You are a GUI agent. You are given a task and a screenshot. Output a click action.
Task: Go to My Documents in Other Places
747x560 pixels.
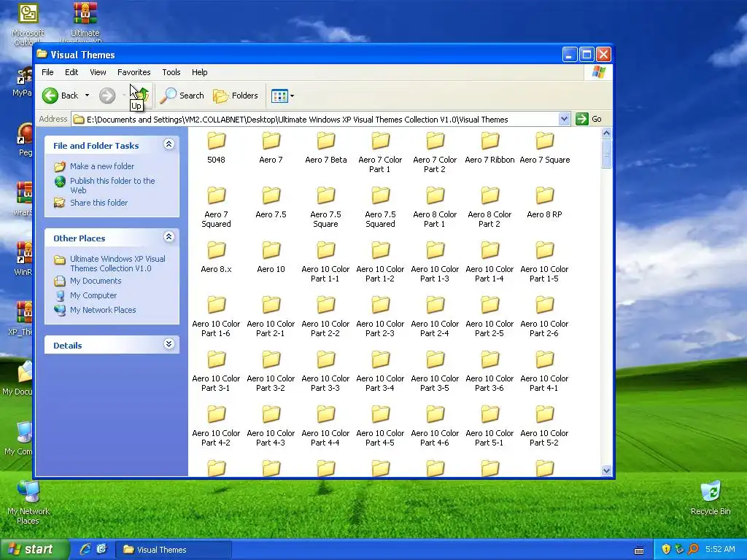88,281
